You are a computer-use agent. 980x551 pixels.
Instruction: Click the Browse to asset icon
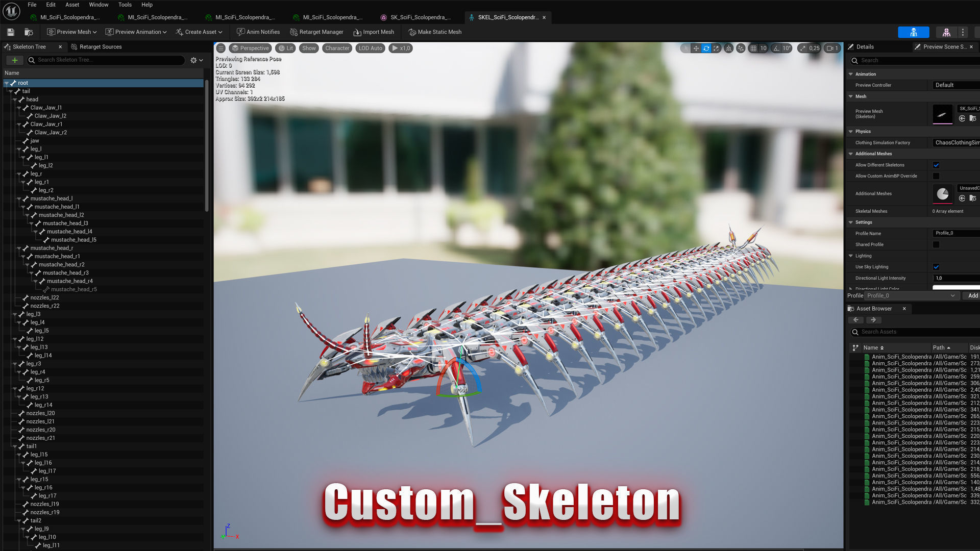(x=29, y=32)
